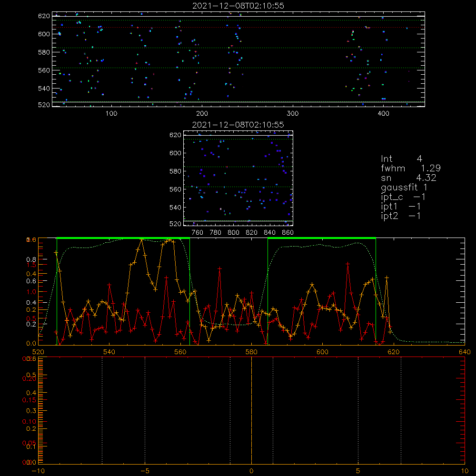Image resolution: width=476 pixels, height=476 pixels.
Task: Click the '100' x-axis tick label
Action: tap(111, 114)
